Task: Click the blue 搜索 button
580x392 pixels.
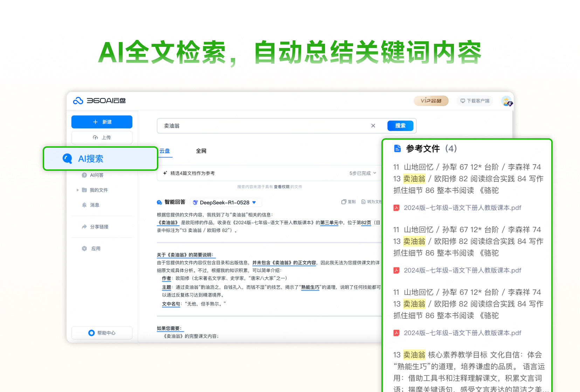Action: [400, 126]
